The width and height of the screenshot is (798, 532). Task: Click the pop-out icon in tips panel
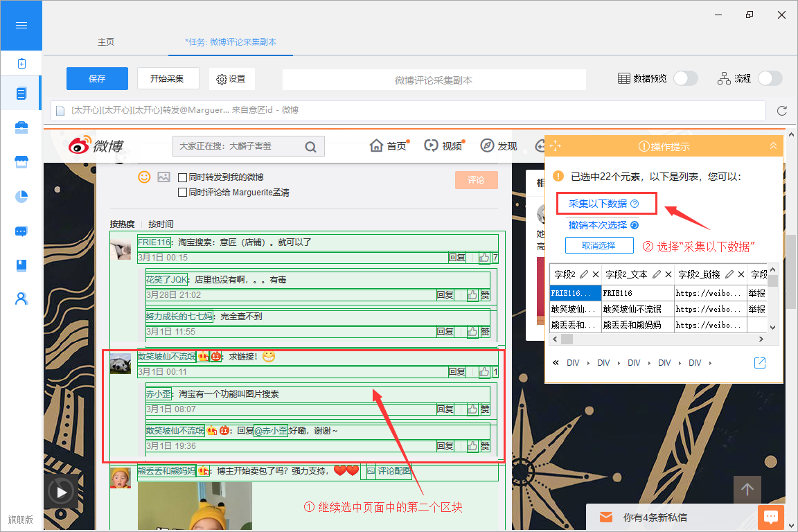click(759, 362)
